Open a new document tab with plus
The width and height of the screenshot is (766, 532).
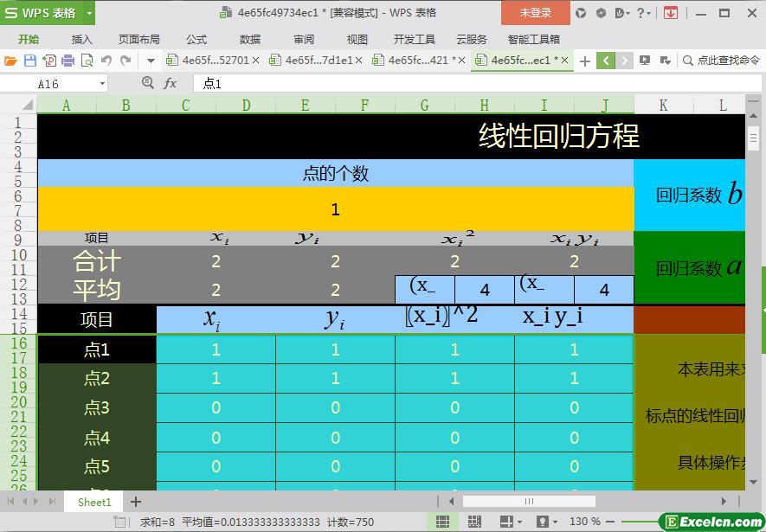(x=585, y=61)
